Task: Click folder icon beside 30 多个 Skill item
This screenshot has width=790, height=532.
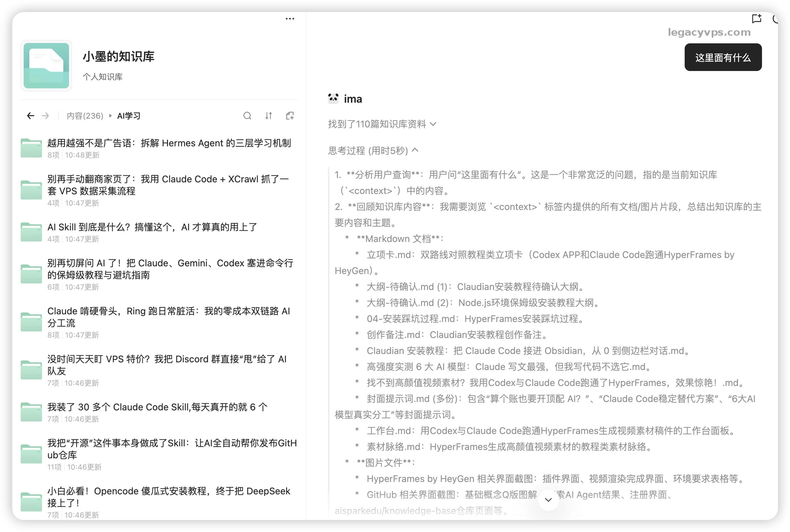Action: [31, 412]
